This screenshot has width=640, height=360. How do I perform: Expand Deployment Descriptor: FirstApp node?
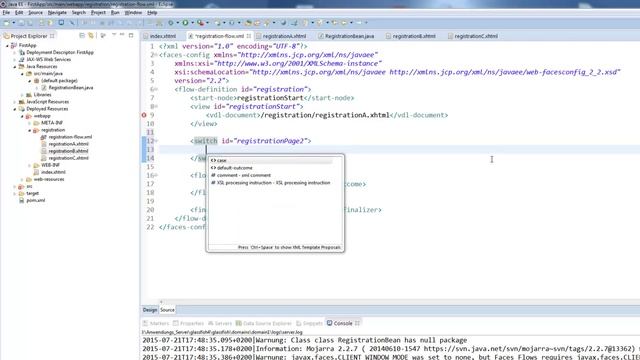click(15, 53)
